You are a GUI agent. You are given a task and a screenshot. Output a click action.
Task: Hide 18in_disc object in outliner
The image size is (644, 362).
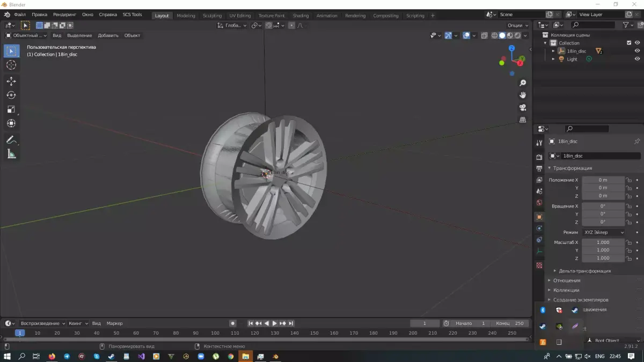tap(638, 51)
